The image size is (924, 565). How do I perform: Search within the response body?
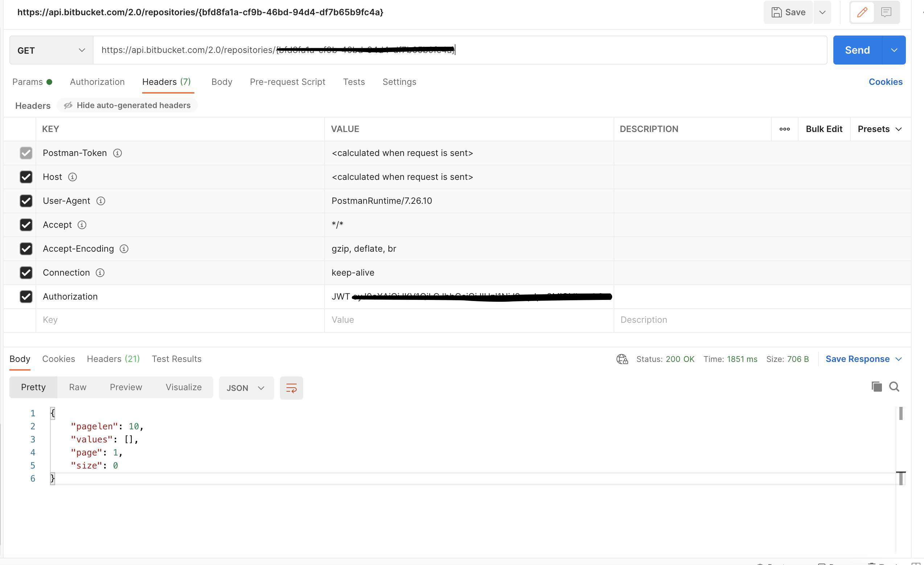click(x=894, y=387)
